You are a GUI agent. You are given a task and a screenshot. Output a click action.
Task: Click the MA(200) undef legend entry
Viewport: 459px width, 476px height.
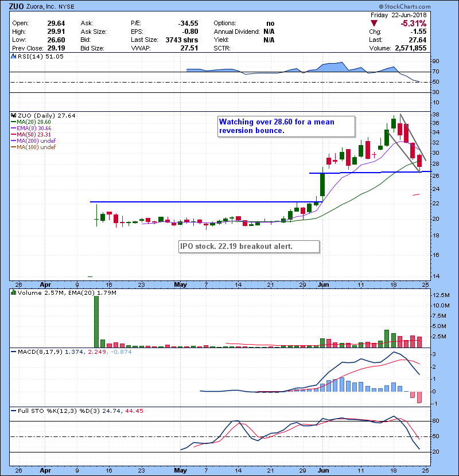click(34, 141)
